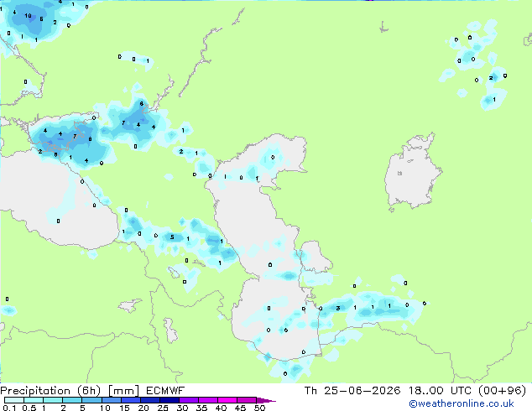Pick the 45–50 mm legend swatch
This screenshot has height=411, width=532.
click(247, 400)
